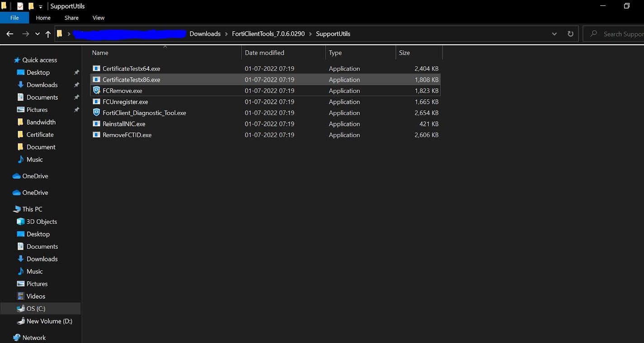Click the 3D Objects cube icon
The image size is (644, 343).
20,222
